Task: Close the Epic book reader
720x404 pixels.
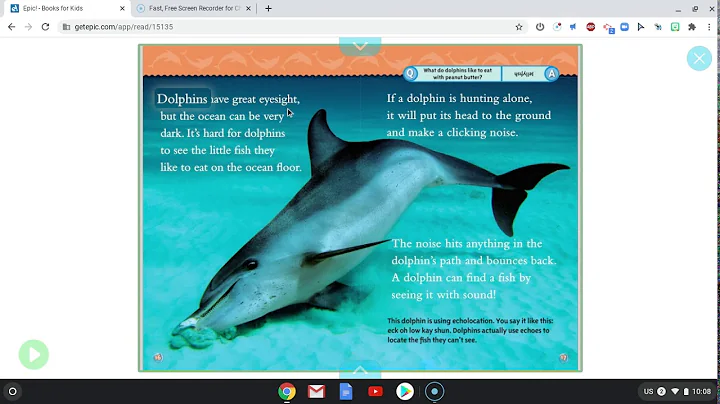Action: coord(699,58)
